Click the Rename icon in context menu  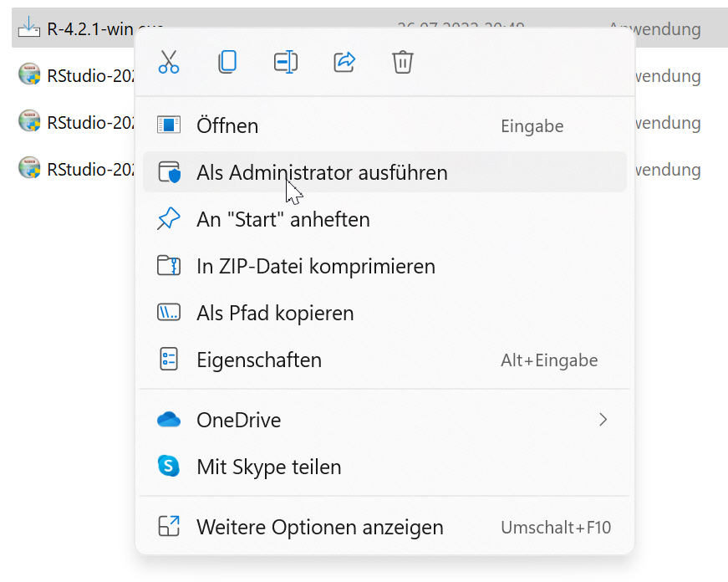[x=286, y=62]
